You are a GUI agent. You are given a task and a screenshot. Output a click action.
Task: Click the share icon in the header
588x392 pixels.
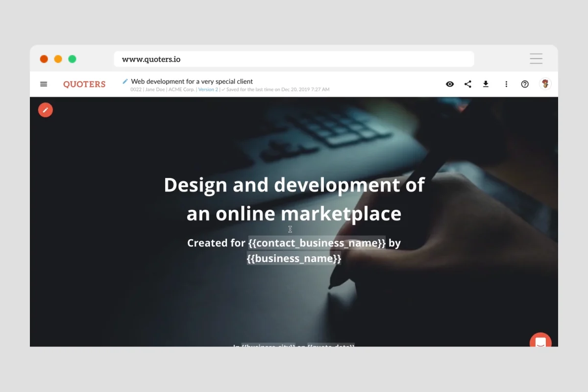[x=468, y=84]
